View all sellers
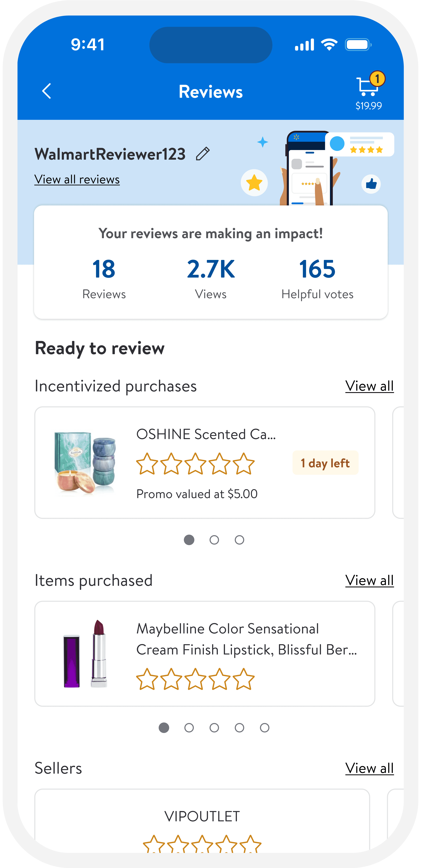421x868 pixels. (x=369, y=769)
